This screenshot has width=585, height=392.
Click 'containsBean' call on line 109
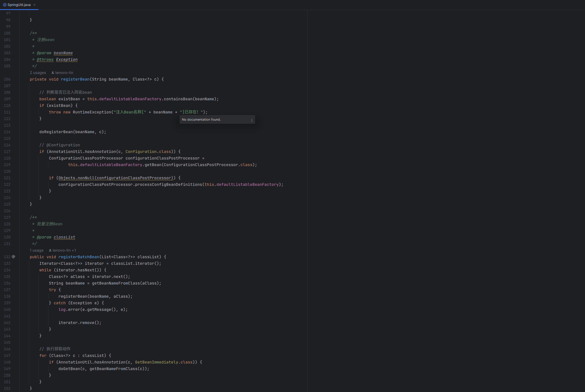178,99
